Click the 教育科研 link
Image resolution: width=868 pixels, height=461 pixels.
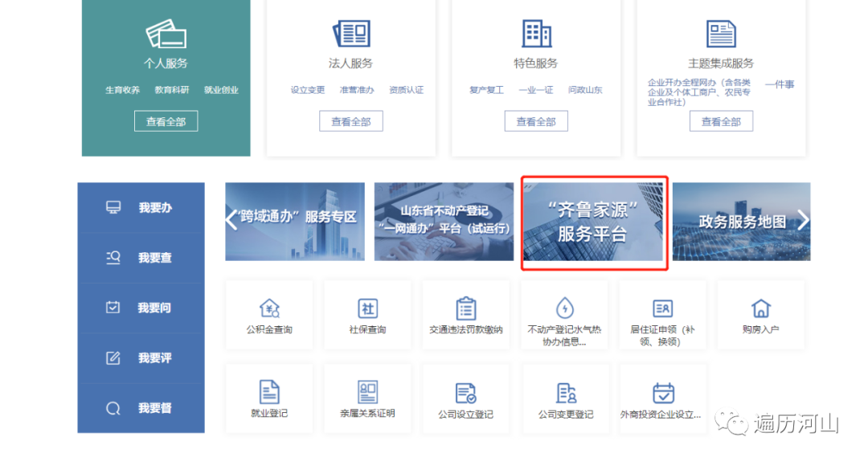172,90
